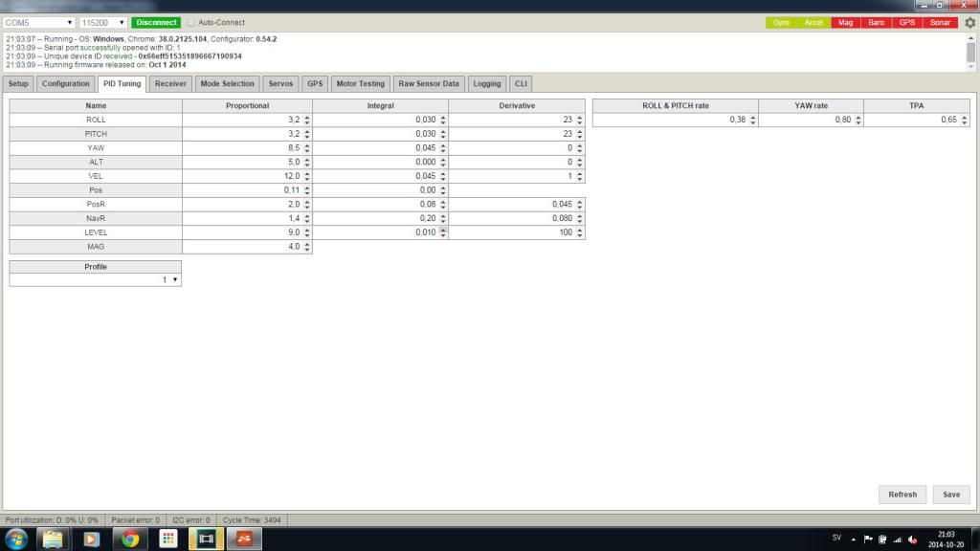Open the 115200 baud rate dropdown
Viewport: 980px width, 551px height.
103,23
